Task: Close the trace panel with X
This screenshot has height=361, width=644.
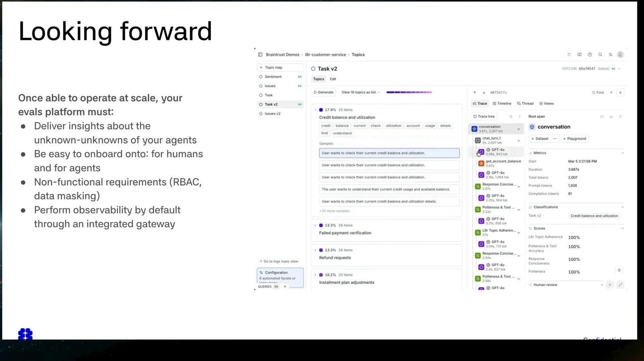Action: coord(620,93)
